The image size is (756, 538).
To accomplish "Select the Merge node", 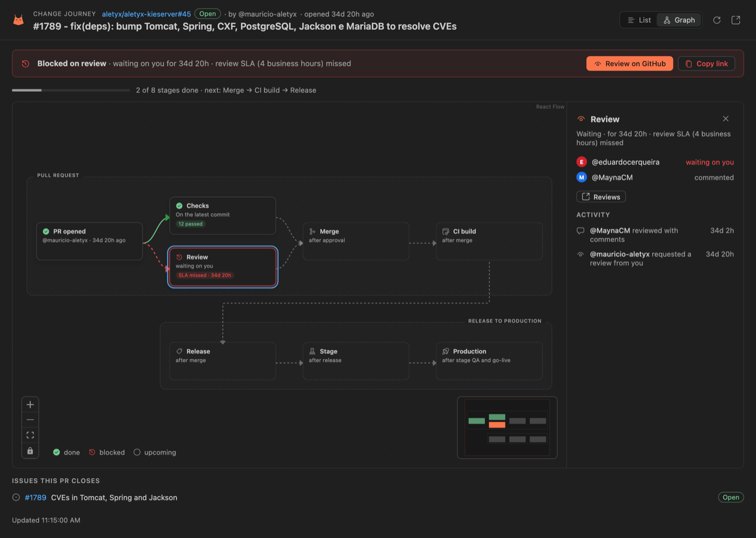I will (356, 241).
